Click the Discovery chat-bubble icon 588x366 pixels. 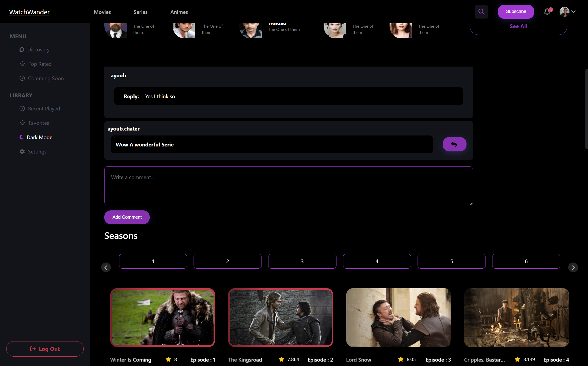coord(22,50)
